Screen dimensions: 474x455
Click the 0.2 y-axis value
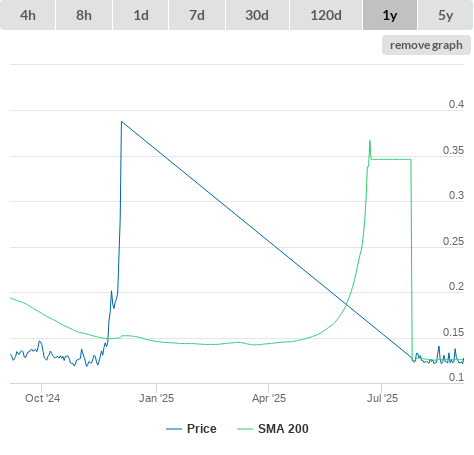(456, 286)
